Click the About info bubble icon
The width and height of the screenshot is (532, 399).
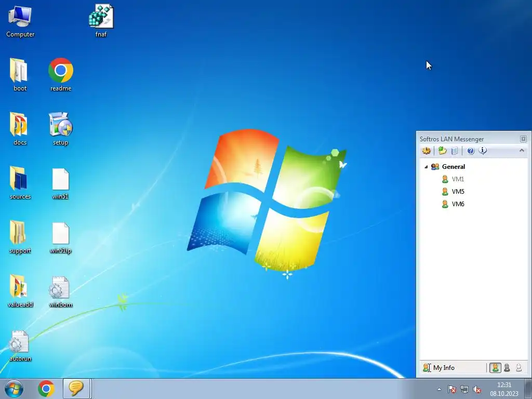pyautogui.click(x=483, y=151)
